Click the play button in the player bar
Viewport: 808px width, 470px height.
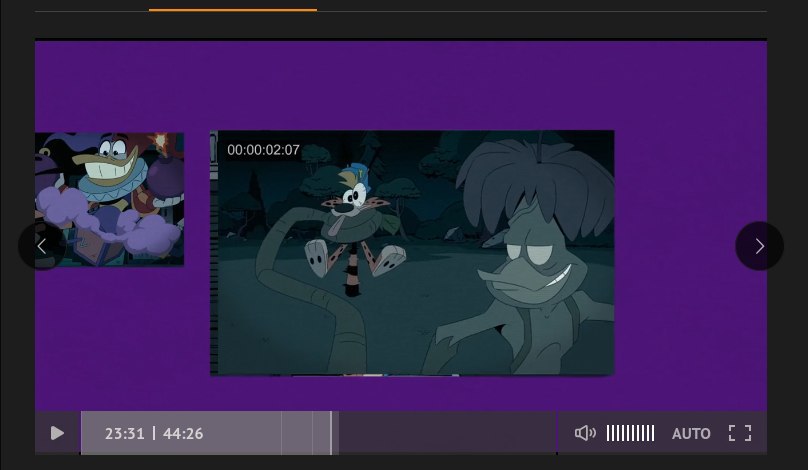click(x=57, y=433)
